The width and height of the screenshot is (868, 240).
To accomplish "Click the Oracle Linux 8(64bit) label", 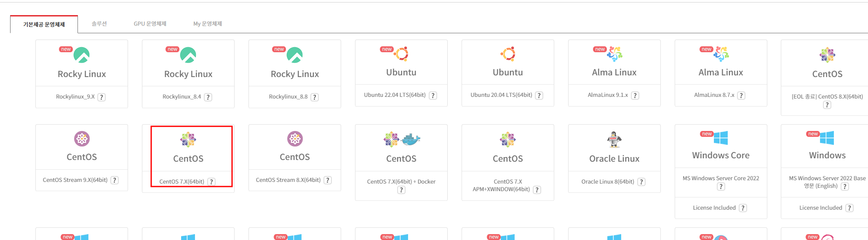I will [608, 182].
